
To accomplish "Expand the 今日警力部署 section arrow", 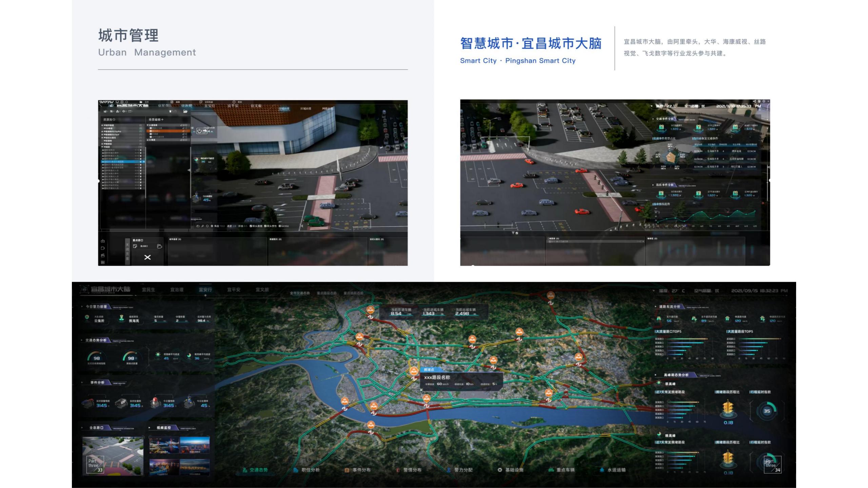I will [x=82, y=306].
